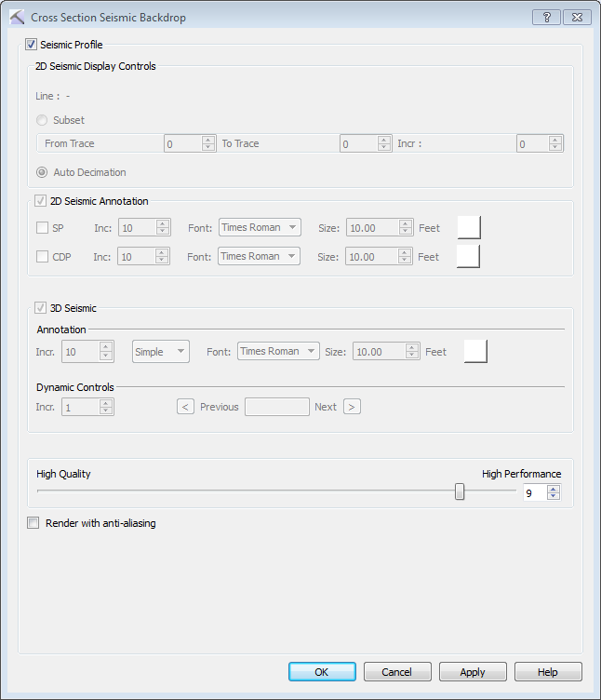Open the CDP Font Times Roman dropdown
This screenshot has width=601, height=700.
pyautogui.click(x=260, y=256)
